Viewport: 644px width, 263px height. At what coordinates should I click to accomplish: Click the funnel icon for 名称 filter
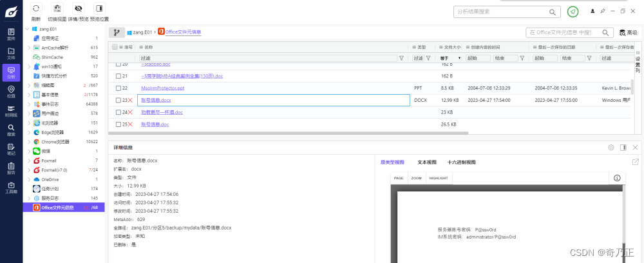click(x=402, y=59)
